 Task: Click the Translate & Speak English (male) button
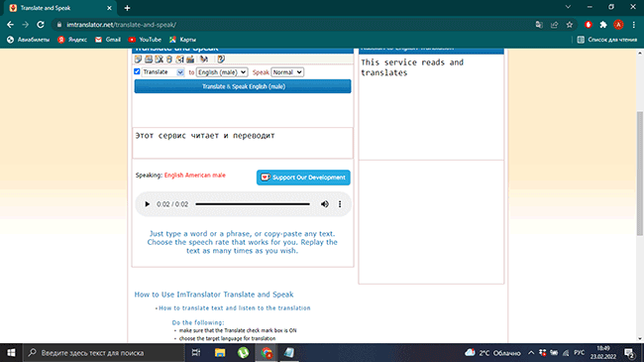(243, 86)
